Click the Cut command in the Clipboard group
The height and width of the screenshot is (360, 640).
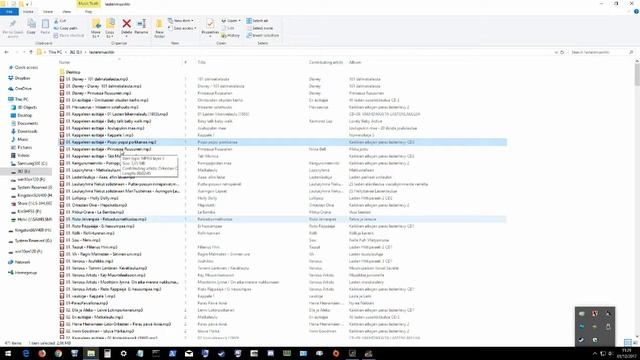(60, 21)
